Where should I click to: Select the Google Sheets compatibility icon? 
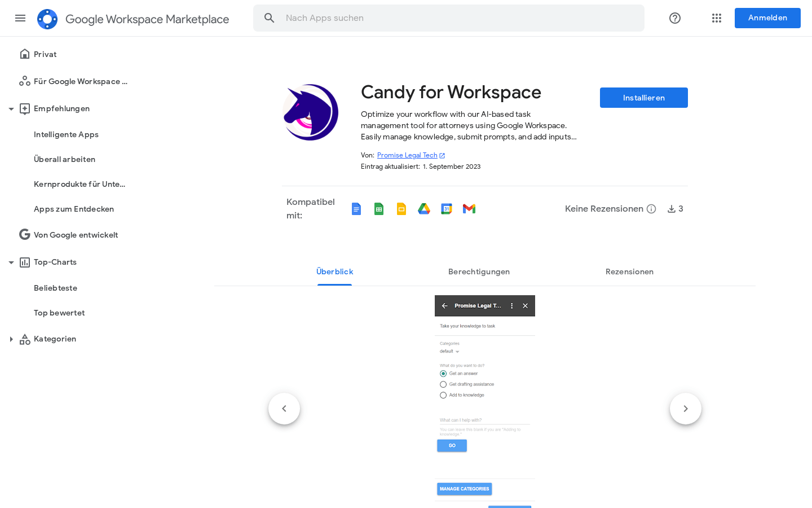click(379, 208)
